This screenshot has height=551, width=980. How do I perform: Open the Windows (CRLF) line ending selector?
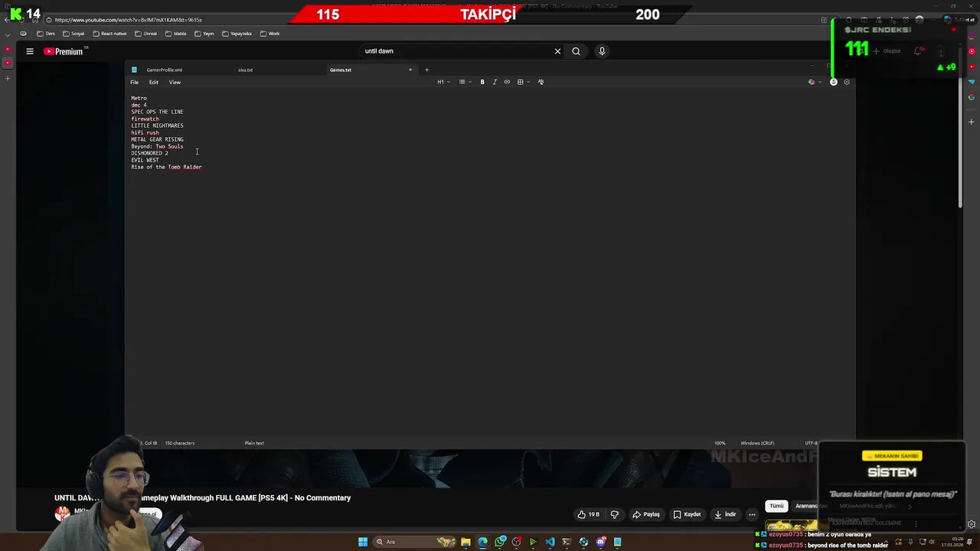[x=757, y=443]
